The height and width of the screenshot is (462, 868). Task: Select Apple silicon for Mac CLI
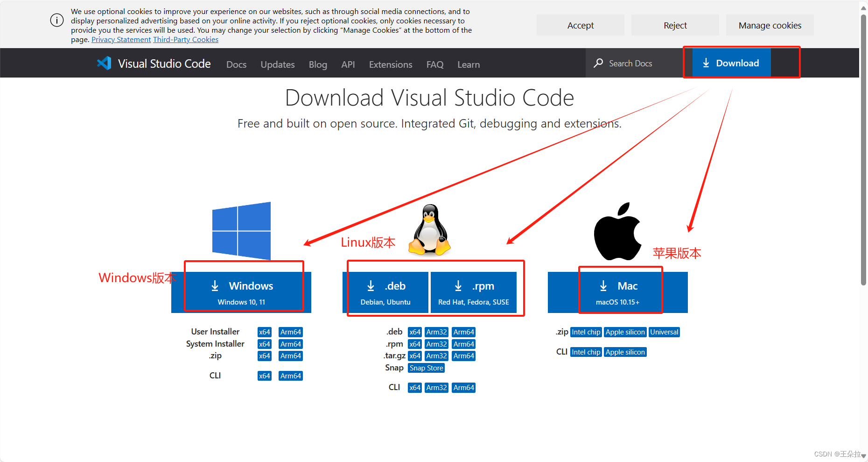pyautogui.click(x=625, y=352)
